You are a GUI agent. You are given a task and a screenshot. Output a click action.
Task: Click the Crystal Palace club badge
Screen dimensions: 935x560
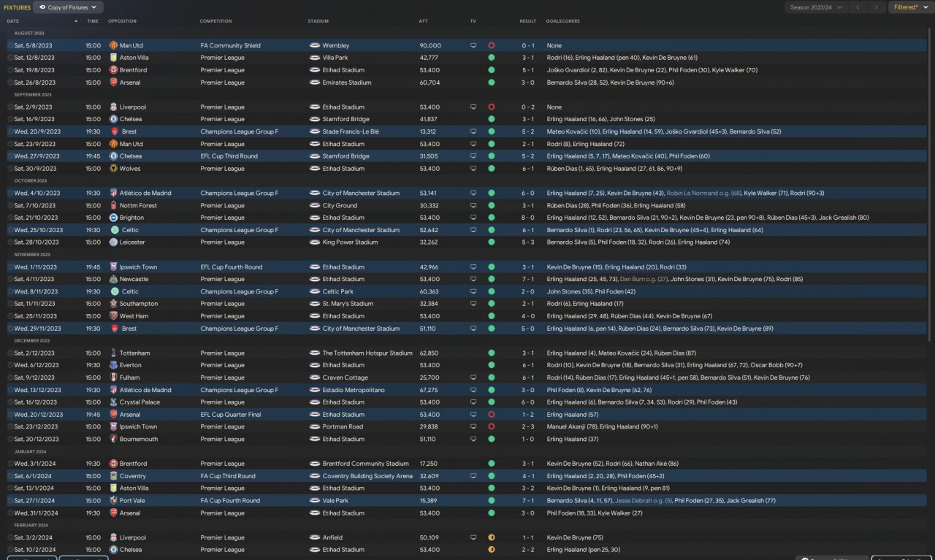click(113, 402)
